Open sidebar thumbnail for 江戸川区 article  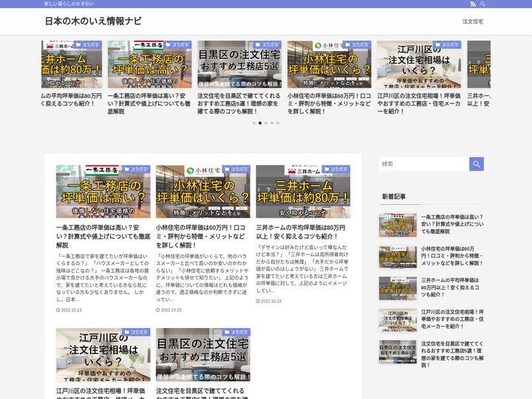click(x=398, y=320)
